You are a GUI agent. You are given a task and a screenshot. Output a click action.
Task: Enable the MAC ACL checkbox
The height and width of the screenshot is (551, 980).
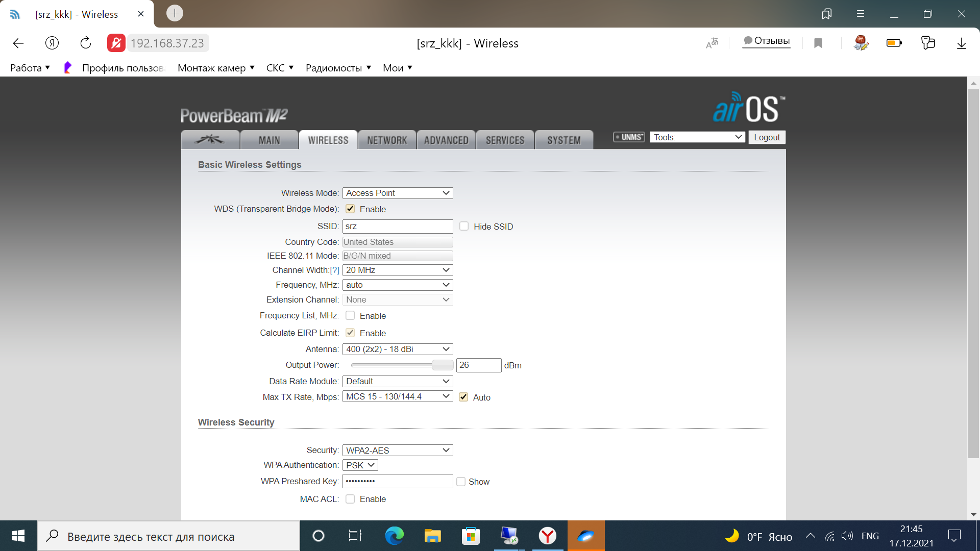(350, 499)
